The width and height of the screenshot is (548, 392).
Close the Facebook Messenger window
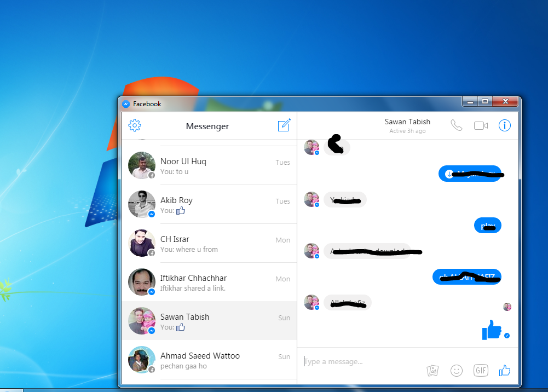pos(505,102)
